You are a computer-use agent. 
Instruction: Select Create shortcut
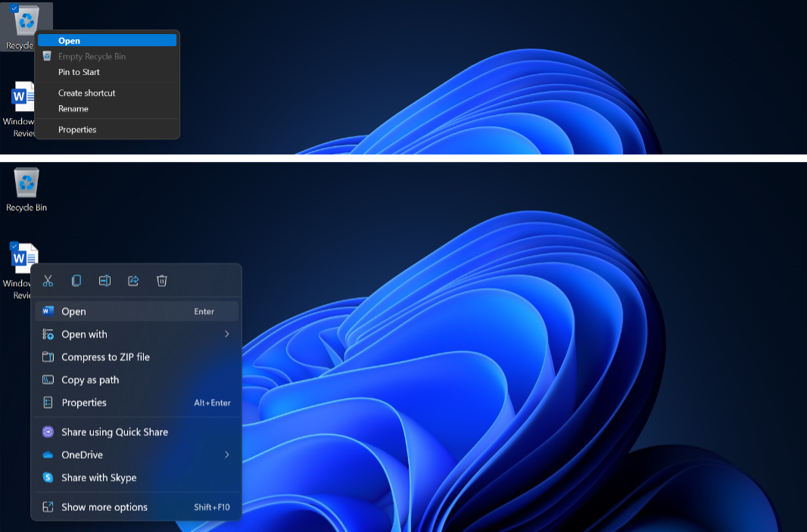pyautogui.click(x=107, y=93)
